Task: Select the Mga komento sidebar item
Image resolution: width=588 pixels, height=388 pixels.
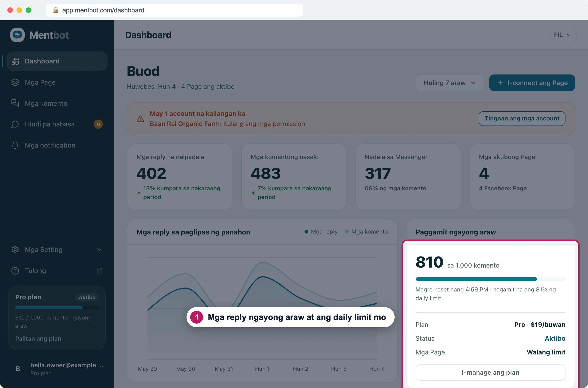Action: tap(57, 103)
